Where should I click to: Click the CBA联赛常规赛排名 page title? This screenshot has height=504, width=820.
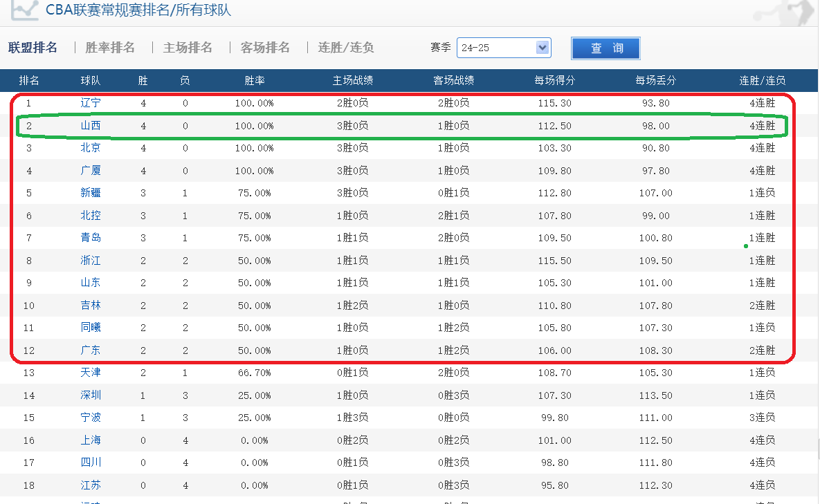pos(138,10)
